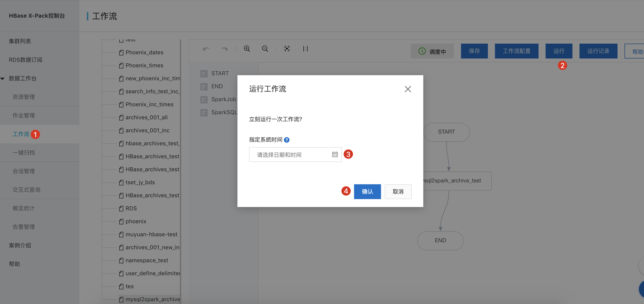644x304 pixels.
Task: Select archives_001_new_in workflow in tree
Action: pyautogui.click(x=153, y=247)
